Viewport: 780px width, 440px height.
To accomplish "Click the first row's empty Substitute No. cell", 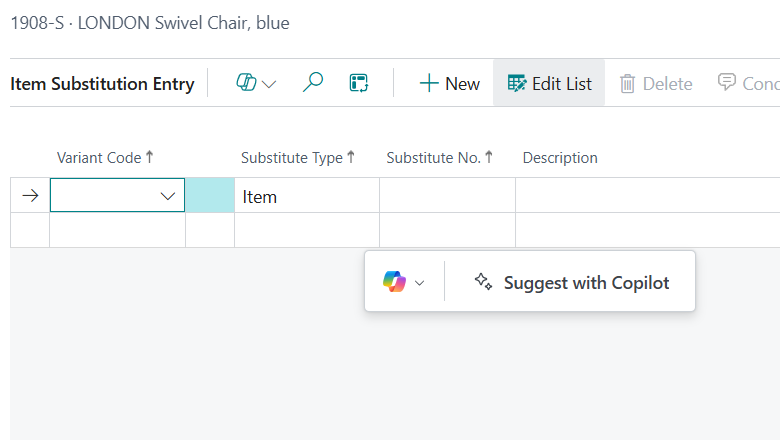I will pyautogui.click(x=447, y=196).
